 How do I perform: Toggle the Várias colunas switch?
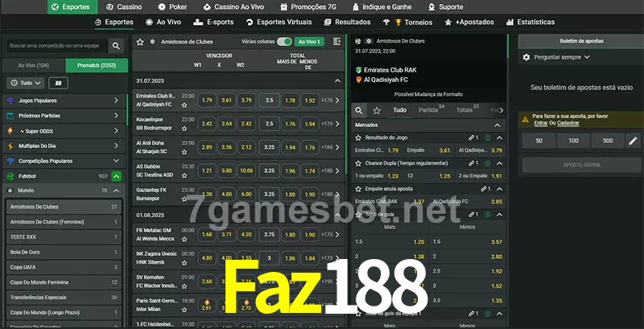tap(283, 41)
